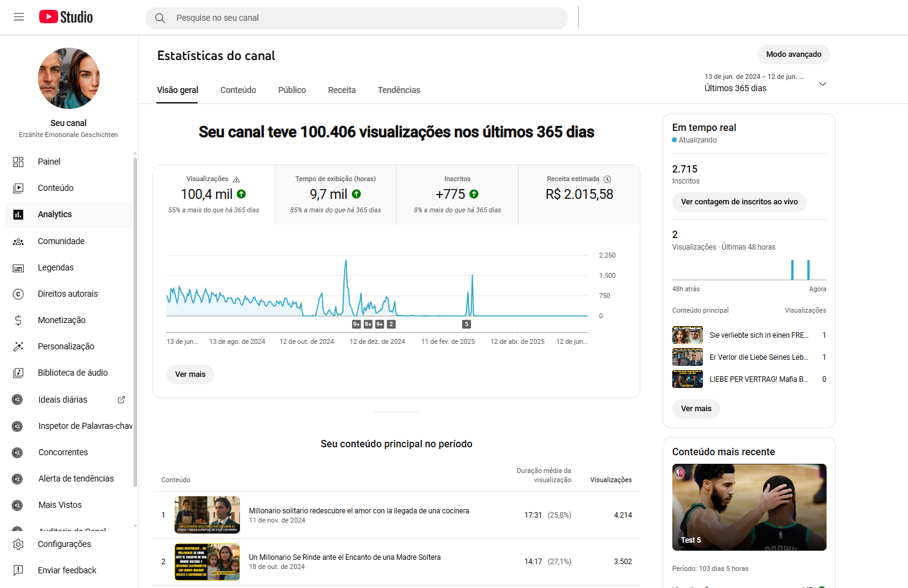Open video titled Millonario solitario redescubre el amor
The image size is (908, 588).
point(359,511)
